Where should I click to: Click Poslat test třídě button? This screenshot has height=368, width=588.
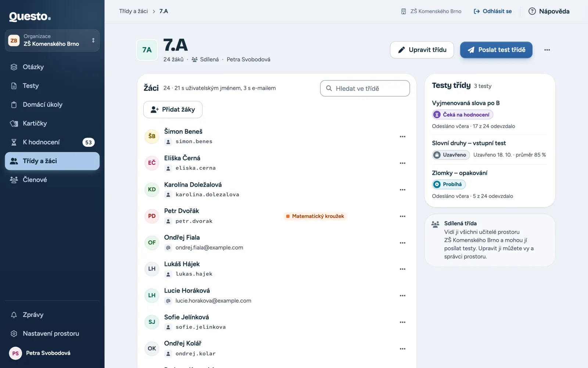click(496, 50)
